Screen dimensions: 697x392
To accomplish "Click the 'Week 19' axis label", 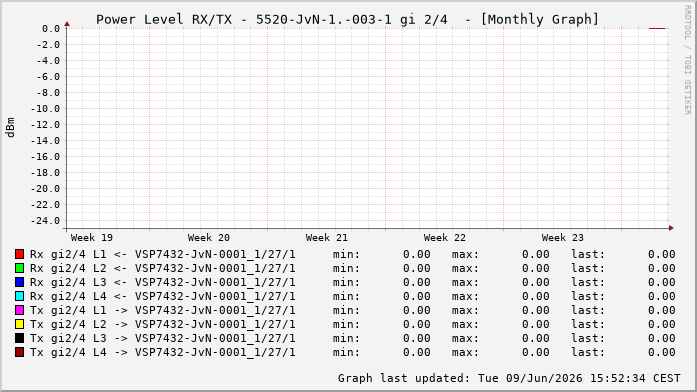I will click(92, 238).
